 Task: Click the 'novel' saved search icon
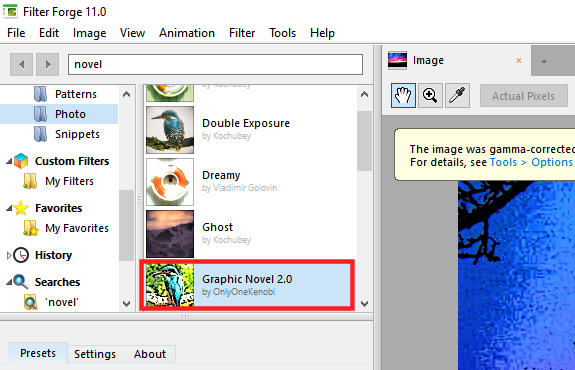coord(30,302)
